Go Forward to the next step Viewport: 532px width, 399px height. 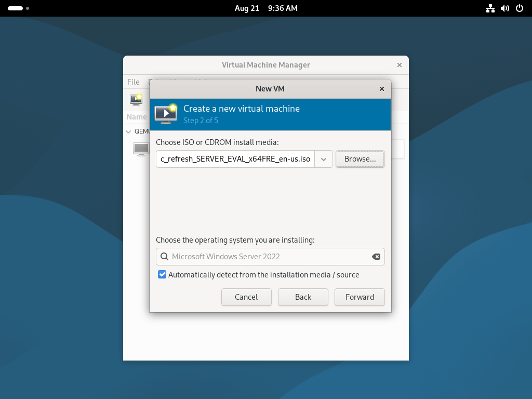click(x=360, y=297)
